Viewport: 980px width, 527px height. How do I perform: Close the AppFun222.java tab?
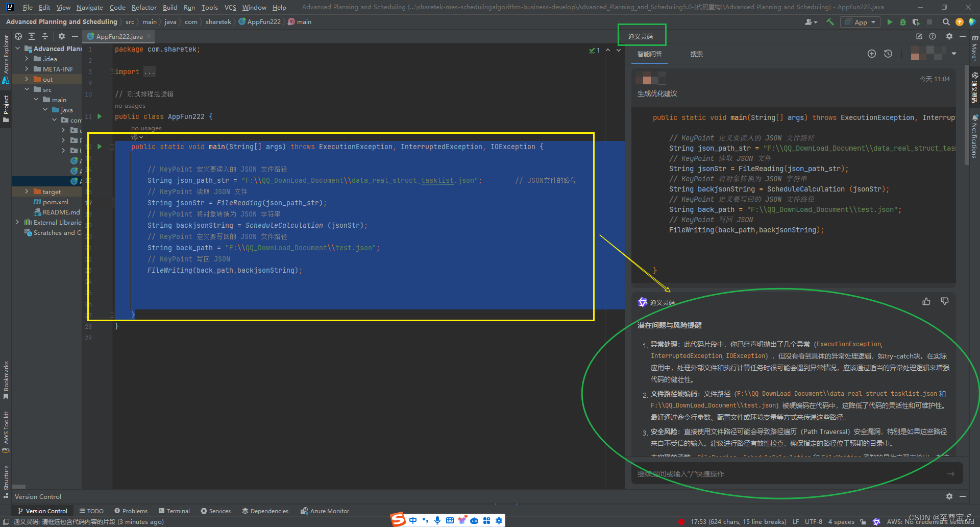point(149,36)
